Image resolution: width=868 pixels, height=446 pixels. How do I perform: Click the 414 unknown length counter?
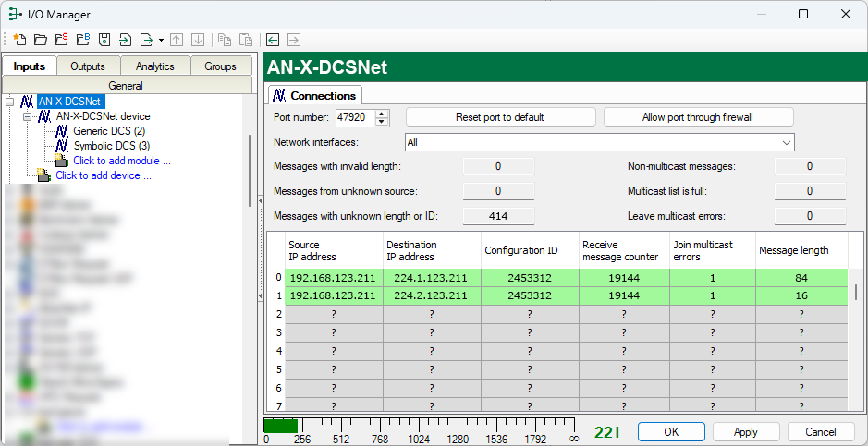pyautogui.click(x=498, y=216)
